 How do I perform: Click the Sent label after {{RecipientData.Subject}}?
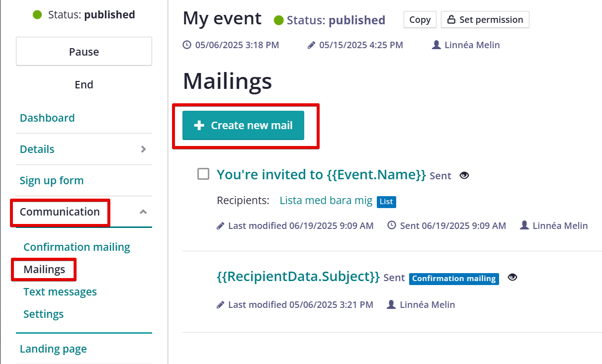pos(394,278)
